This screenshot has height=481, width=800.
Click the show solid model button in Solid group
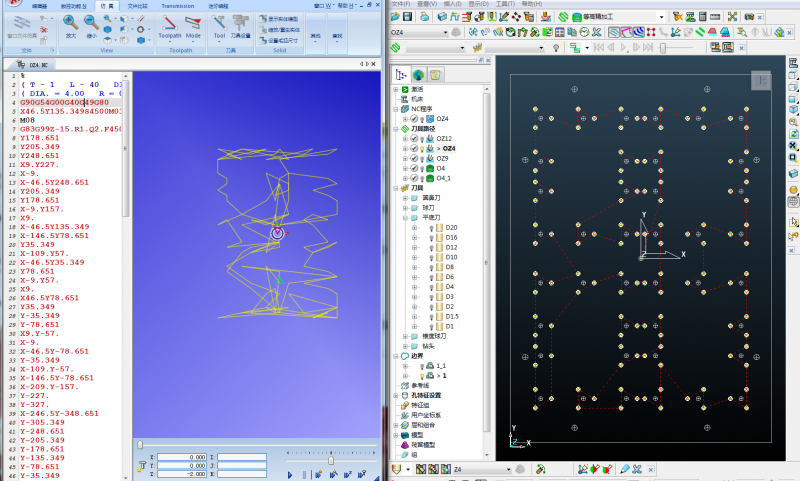pos(279,19)
